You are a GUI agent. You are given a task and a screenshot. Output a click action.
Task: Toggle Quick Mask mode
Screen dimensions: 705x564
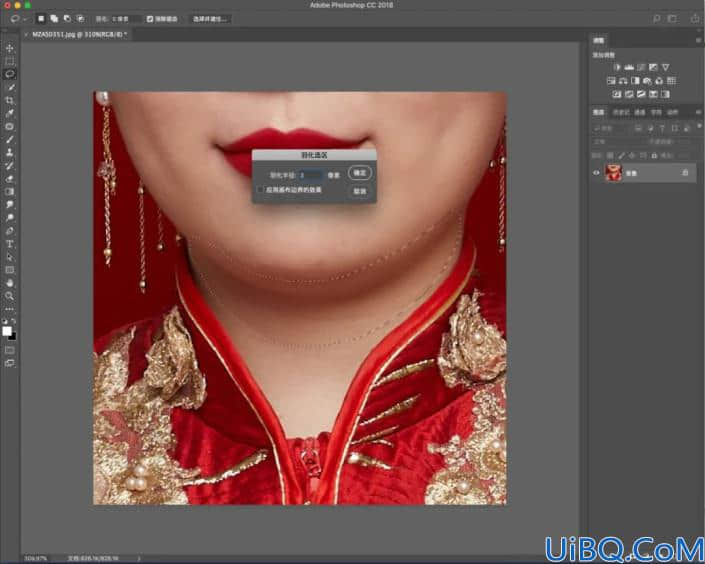point(9,350)
